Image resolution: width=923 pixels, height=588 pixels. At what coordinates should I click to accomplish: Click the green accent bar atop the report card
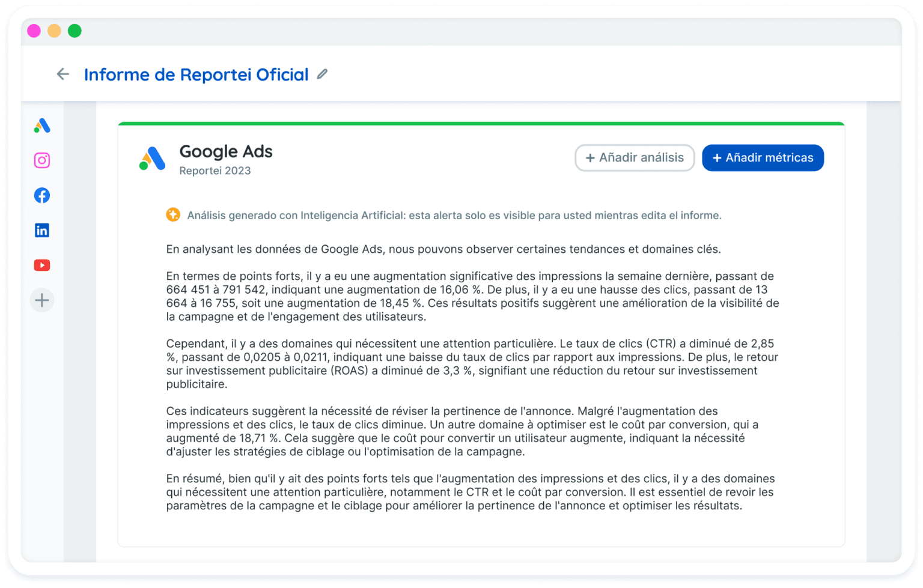481,124
